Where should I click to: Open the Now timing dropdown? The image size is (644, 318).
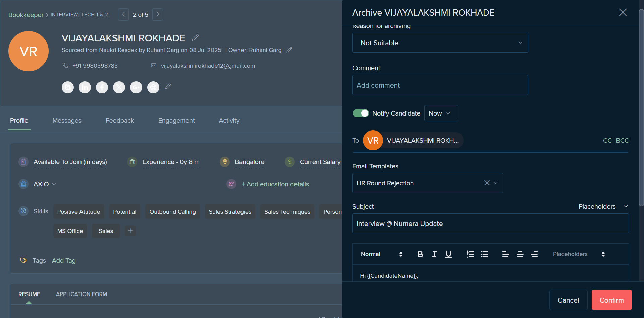pos(441,113)
